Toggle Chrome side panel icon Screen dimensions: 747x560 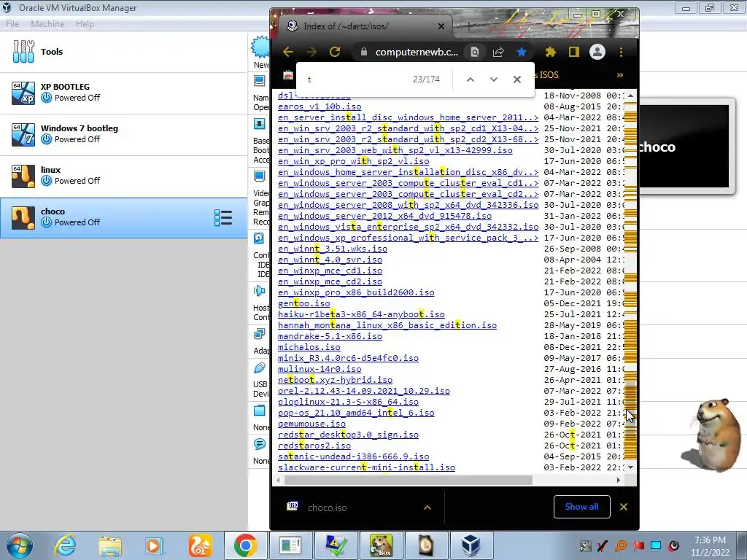click(573, 52)
